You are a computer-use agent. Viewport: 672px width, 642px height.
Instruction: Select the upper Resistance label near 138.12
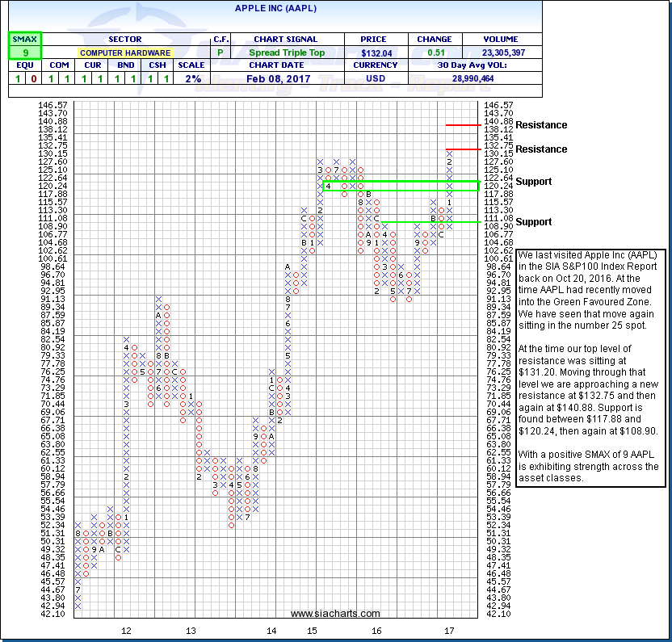pyautogui.click(x=541, y=125)
